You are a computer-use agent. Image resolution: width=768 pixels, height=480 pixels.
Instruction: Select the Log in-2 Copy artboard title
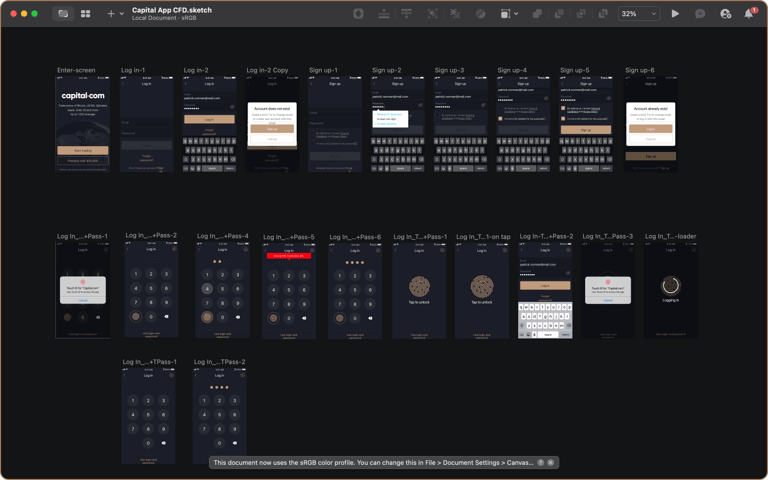267,70
